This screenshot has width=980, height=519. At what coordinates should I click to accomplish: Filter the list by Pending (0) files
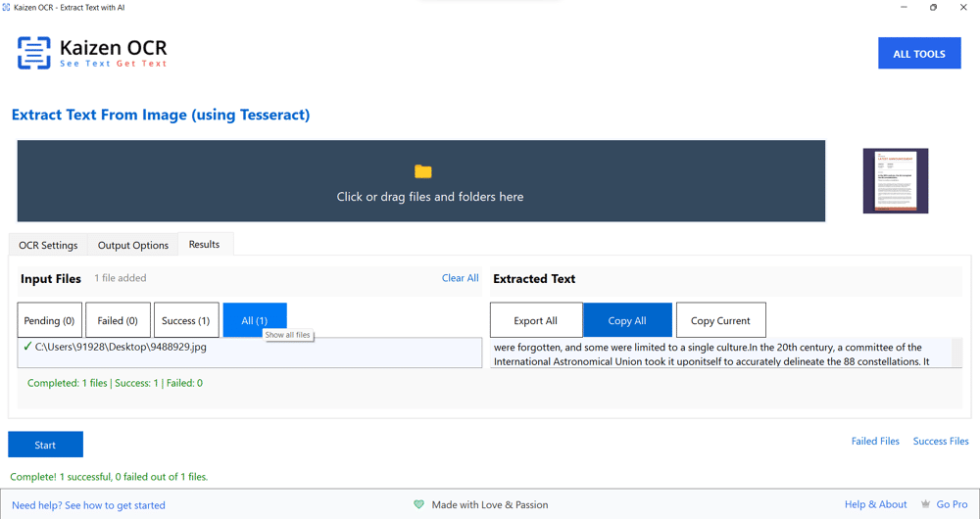point(49,320)
